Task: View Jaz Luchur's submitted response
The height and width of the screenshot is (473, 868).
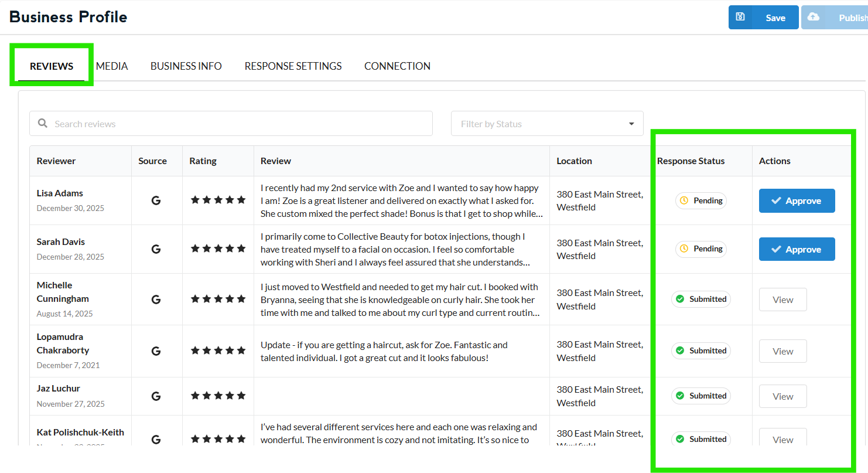Action: pos(782,397)
